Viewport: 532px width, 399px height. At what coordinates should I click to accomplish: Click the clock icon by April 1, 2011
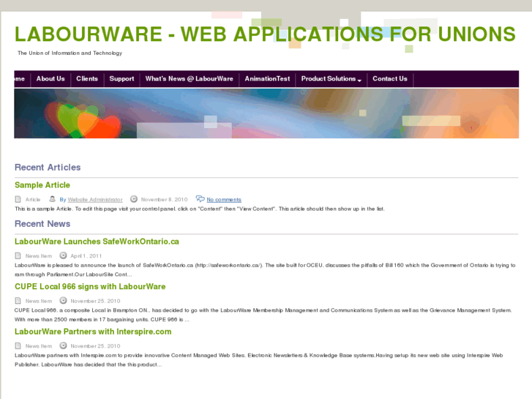coord(63,256)
